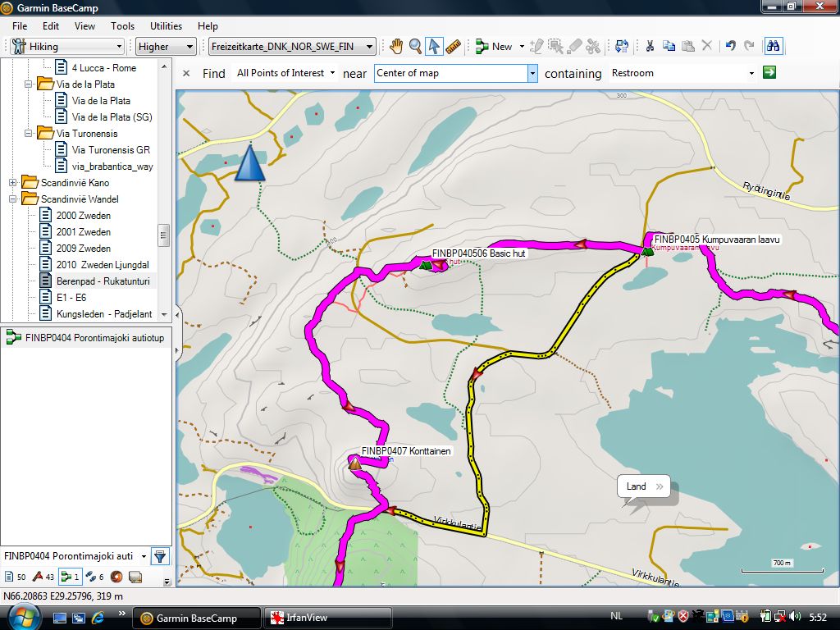Screen dimensions: 840x630
Task: Open the Hiking activity profile dropdown
Action: [67, 47]
